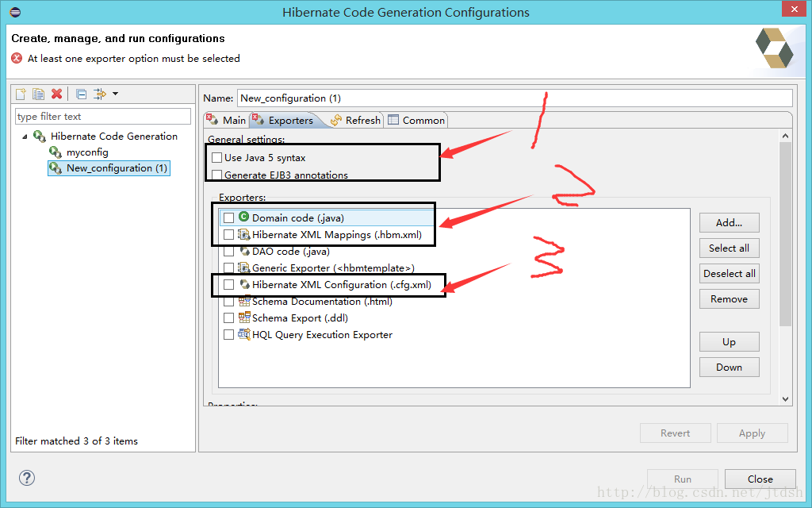812x508 pixels.
Task: Check the Domain code (.java) exporter
Action: 228,217
